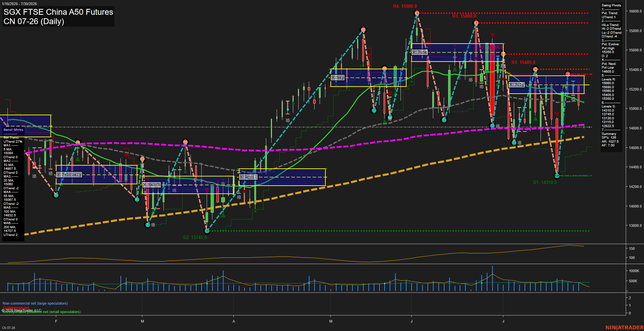Select the 15067.5 moving average value
644x331 pixels.
(10, 200)
